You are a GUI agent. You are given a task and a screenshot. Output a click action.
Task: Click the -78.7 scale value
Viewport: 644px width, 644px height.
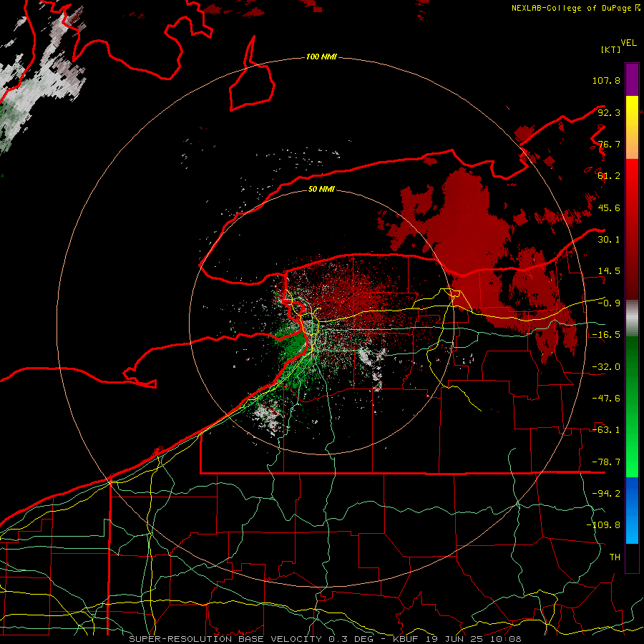point(606,462)
